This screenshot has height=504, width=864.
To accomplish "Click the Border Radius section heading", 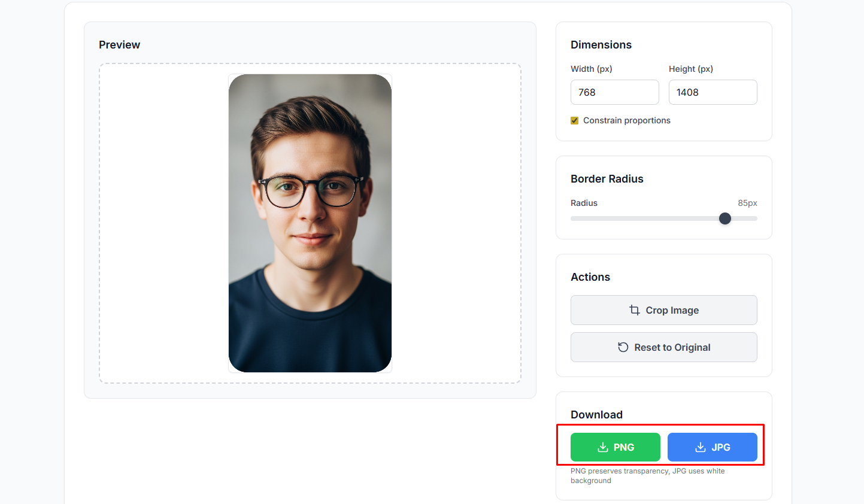I will click(x=607, y=179).
